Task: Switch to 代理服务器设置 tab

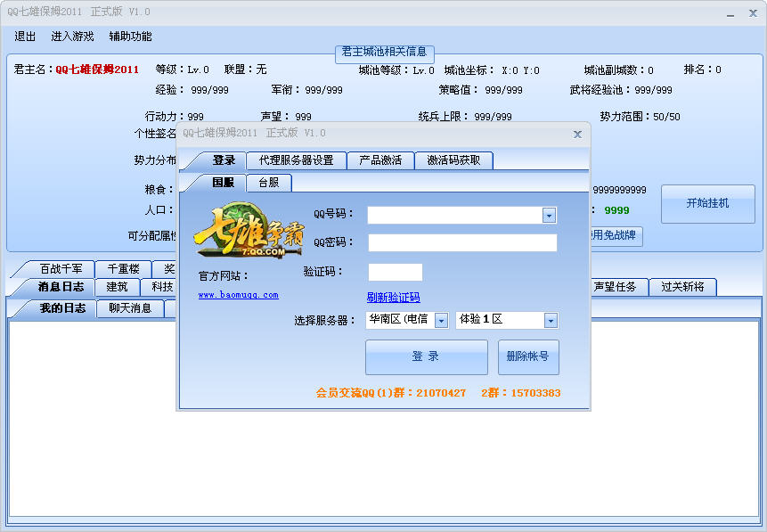Action: [297, 160]
